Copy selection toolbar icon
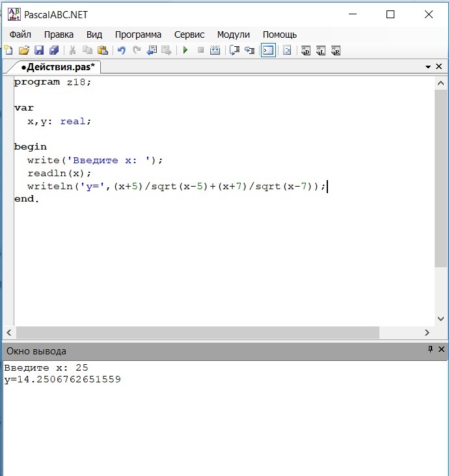This screenshot has width=449, height=476. (x=87, y=50)
